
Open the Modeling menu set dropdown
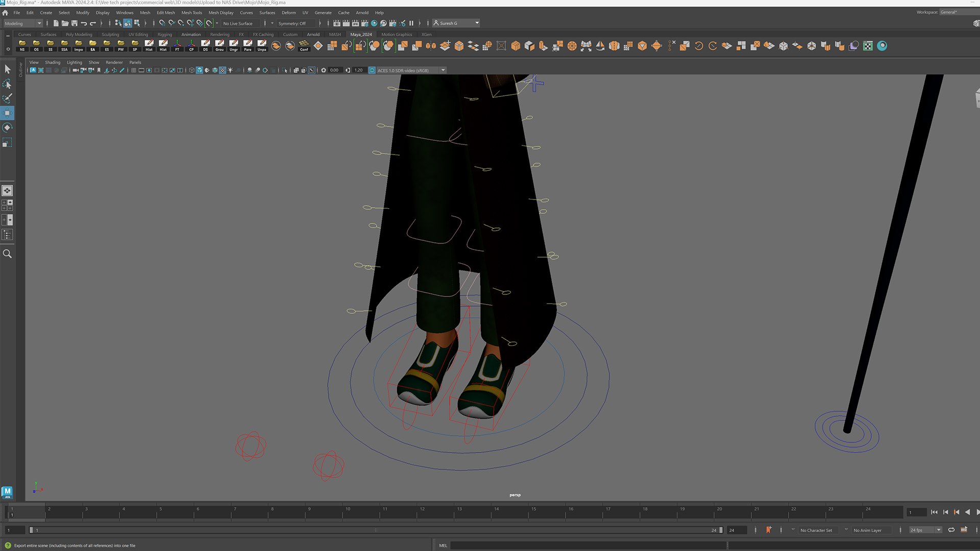tap(22, 23)
